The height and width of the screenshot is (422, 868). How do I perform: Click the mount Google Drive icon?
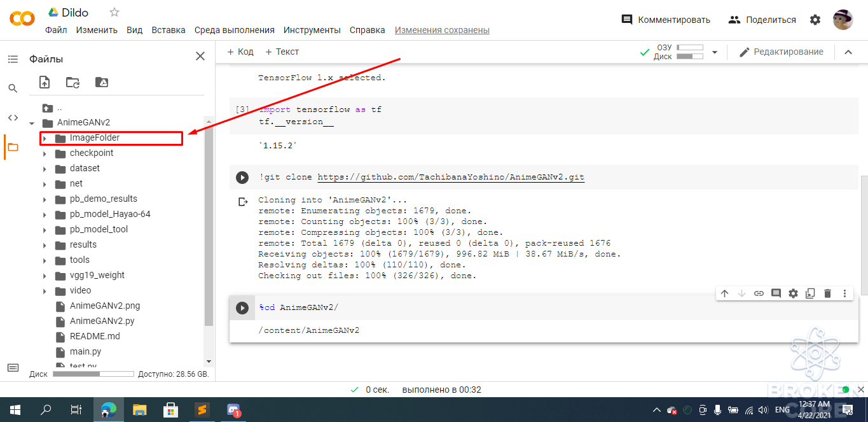click(101, 82)
